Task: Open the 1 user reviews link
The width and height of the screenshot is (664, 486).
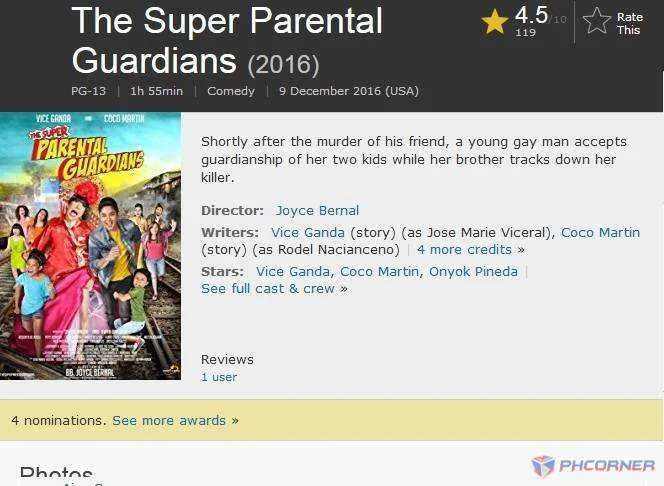Action: [219, 377]
